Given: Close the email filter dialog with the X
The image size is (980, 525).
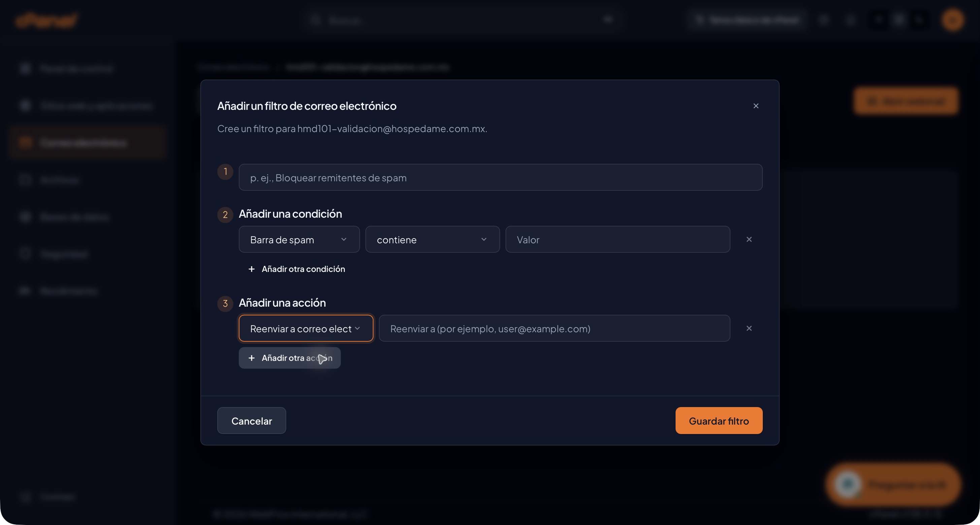Looking at the screenshot, I should coord(756,106).
